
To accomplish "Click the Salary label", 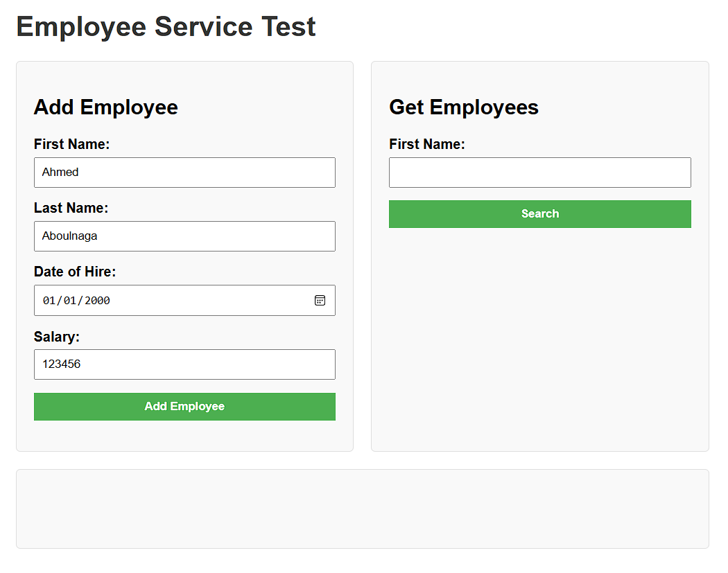I will pos(57,337).
